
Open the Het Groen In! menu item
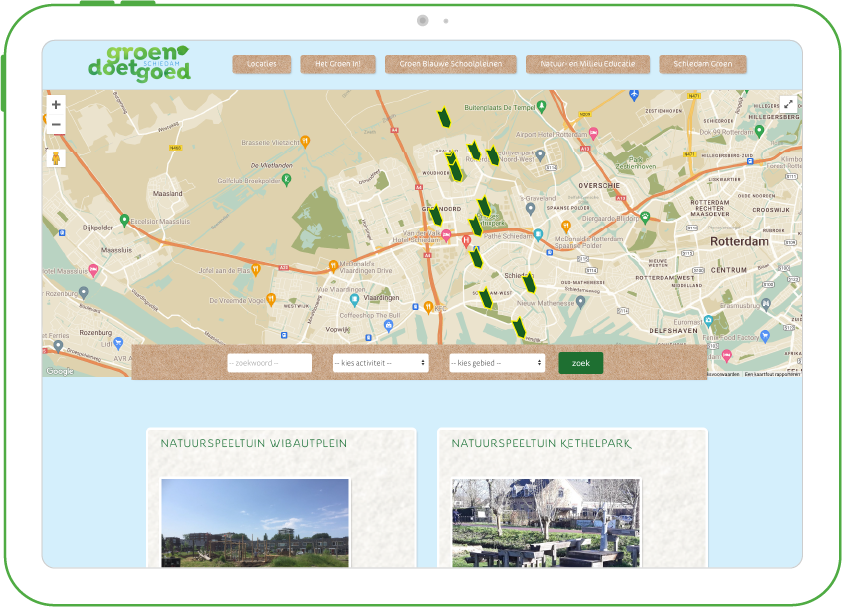click(340, 62)
